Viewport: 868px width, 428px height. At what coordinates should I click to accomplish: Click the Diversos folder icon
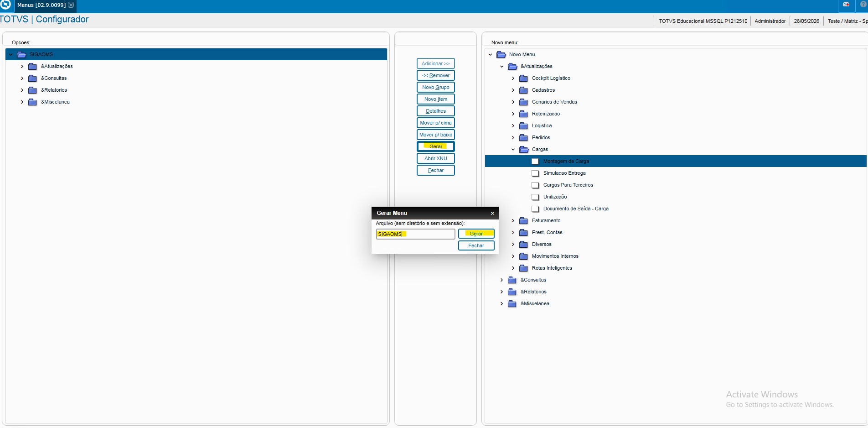(524, 244)
